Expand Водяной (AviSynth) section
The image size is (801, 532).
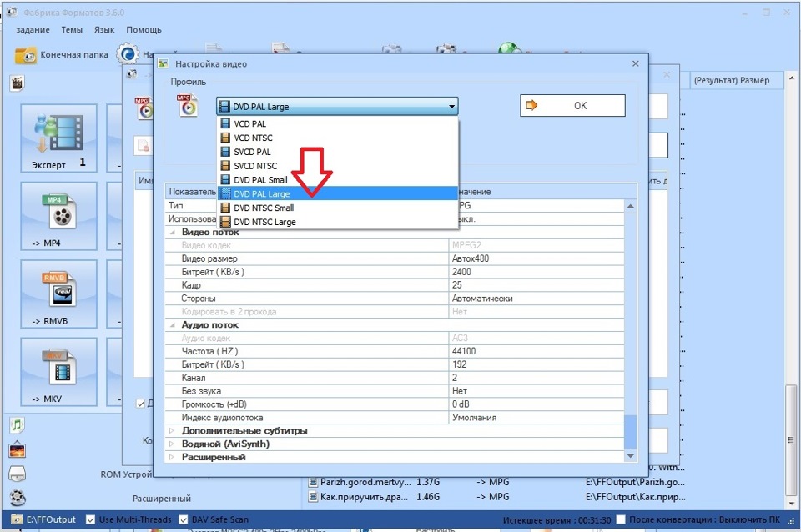tap(172, 444)
